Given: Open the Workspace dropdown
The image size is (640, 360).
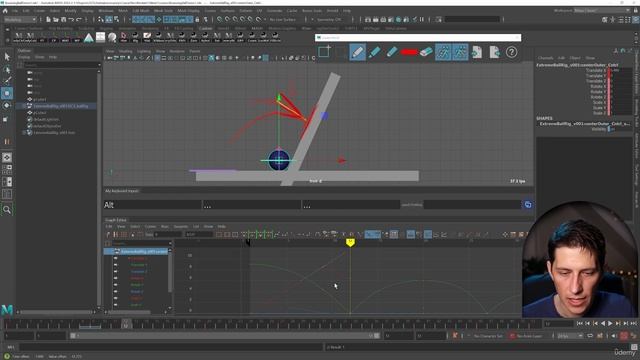Looking at the screenshot, I should click(x=602, y=11).
